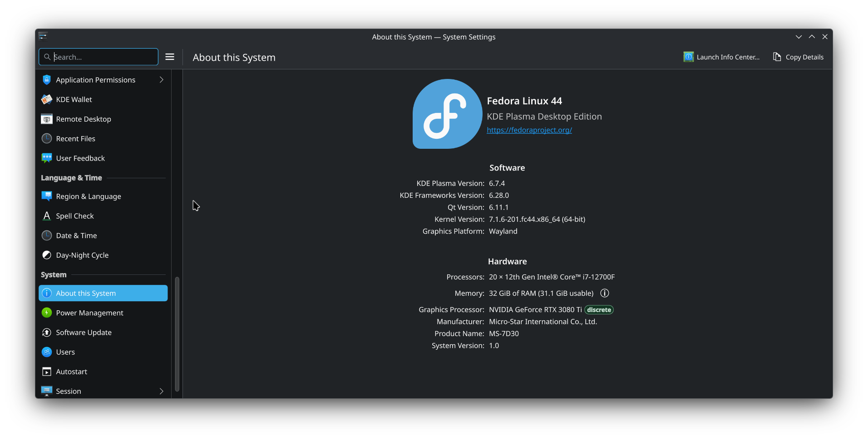Select the Autostart entry
The image size is (868, 440).
103,372
